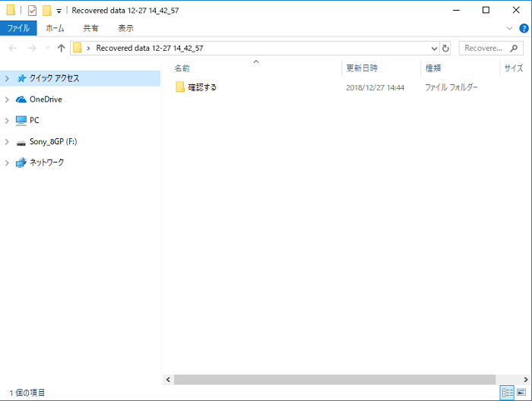Click the folder icon in the address bar

pos(78,48)
